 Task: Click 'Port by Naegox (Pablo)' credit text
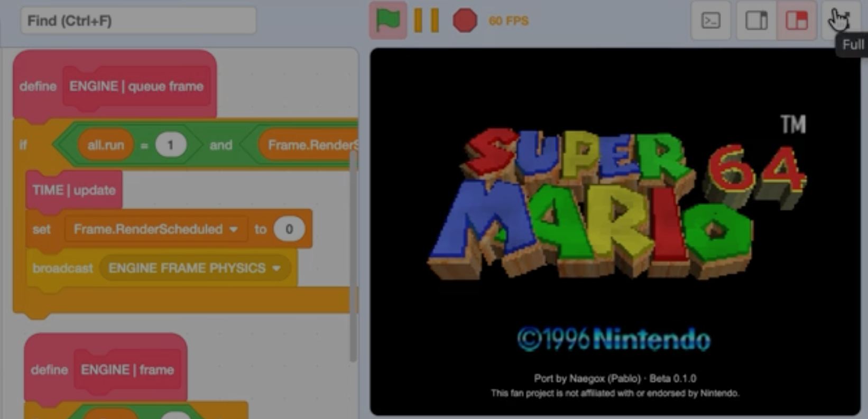587,378
